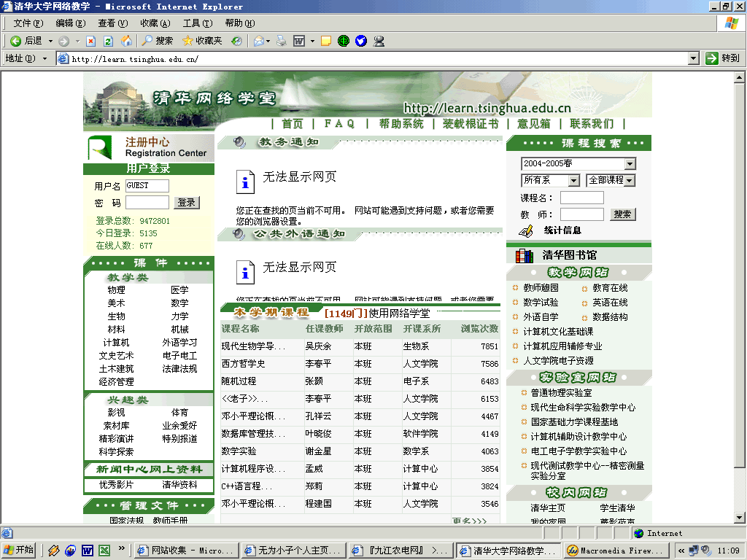This screenshot has width=747, height=560.
Task: Click the library books icon
Action: point(525,256)
